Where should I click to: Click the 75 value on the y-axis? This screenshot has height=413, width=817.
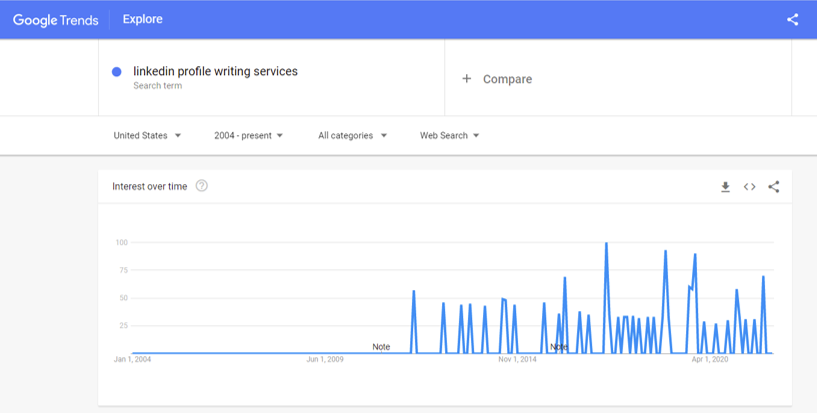(123, 270)
